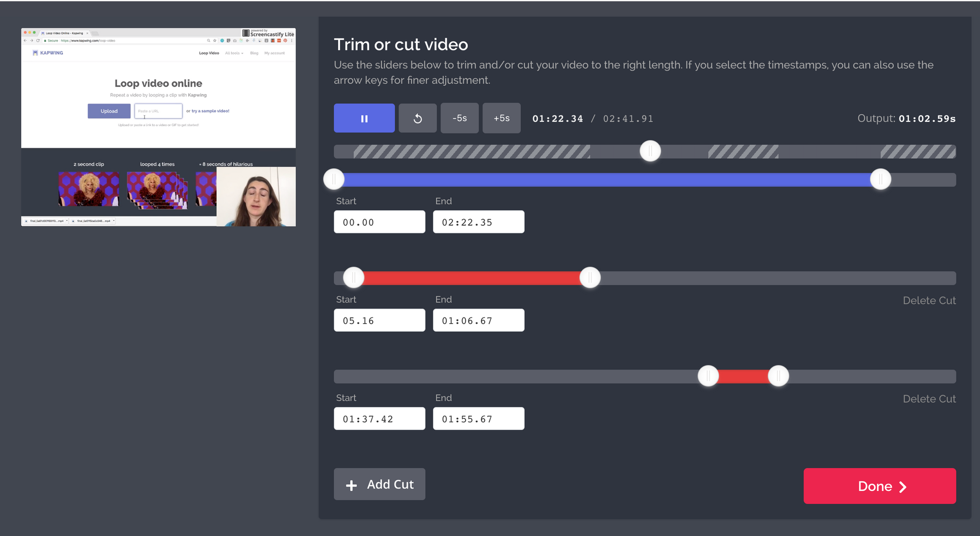Pause the video playback
Screen dimensions: 980x536
point(364,118)
